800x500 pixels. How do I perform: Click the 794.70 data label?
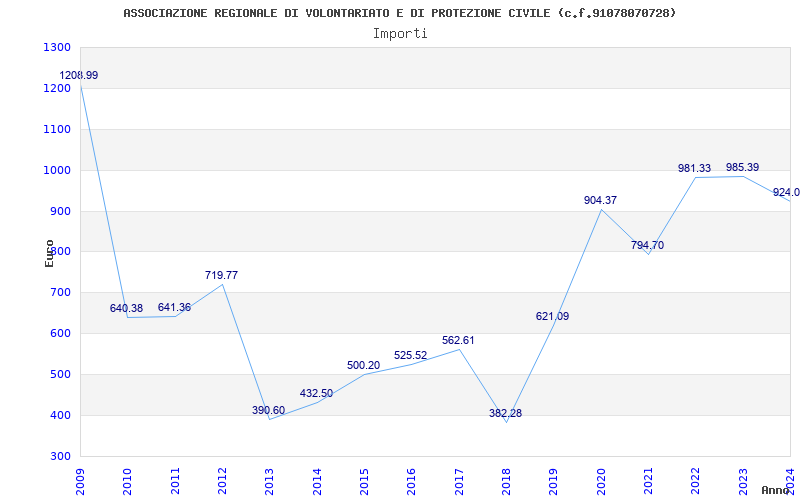647,245
